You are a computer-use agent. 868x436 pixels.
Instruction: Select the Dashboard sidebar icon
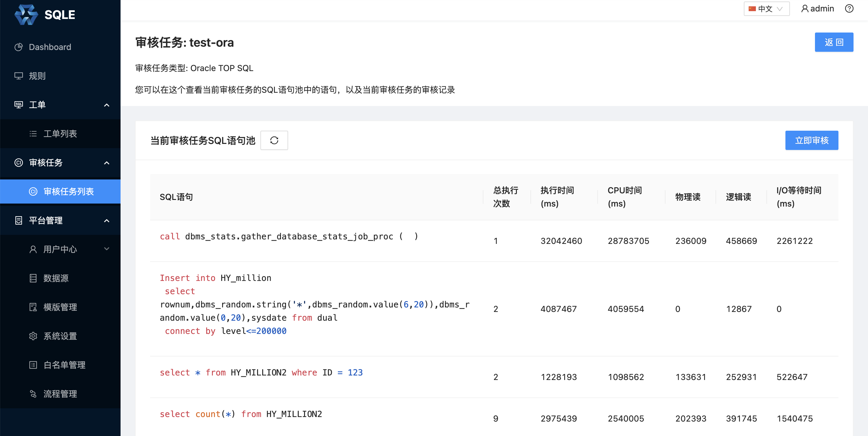(x=18, y=47)
